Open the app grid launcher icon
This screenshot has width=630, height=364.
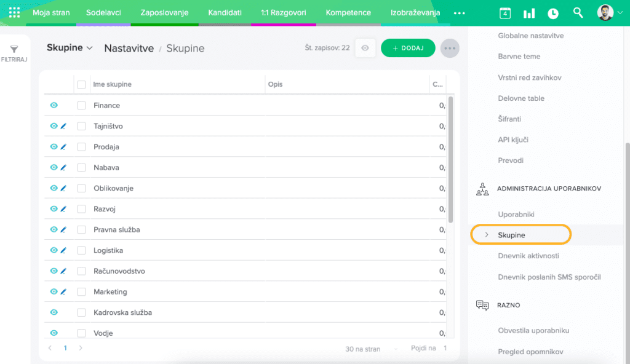coord(14,12)
